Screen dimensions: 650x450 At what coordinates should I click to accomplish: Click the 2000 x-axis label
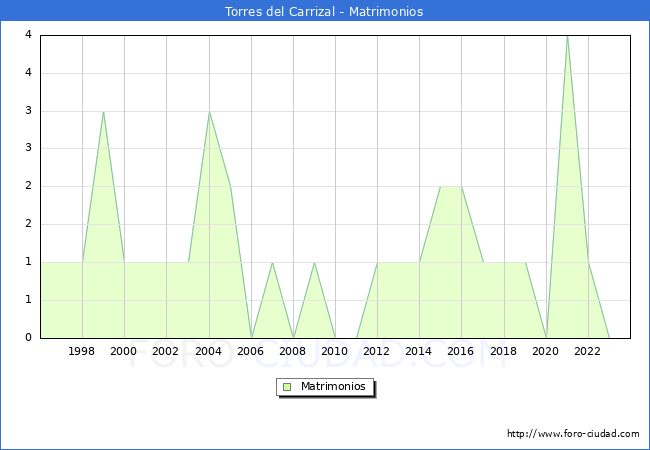(x=123, y=351)
